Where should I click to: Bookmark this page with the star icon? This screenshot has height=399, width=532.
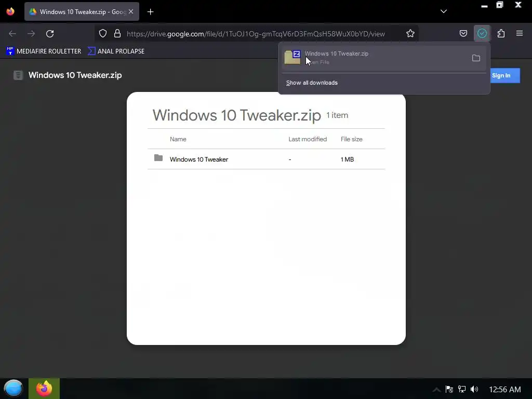410,33
